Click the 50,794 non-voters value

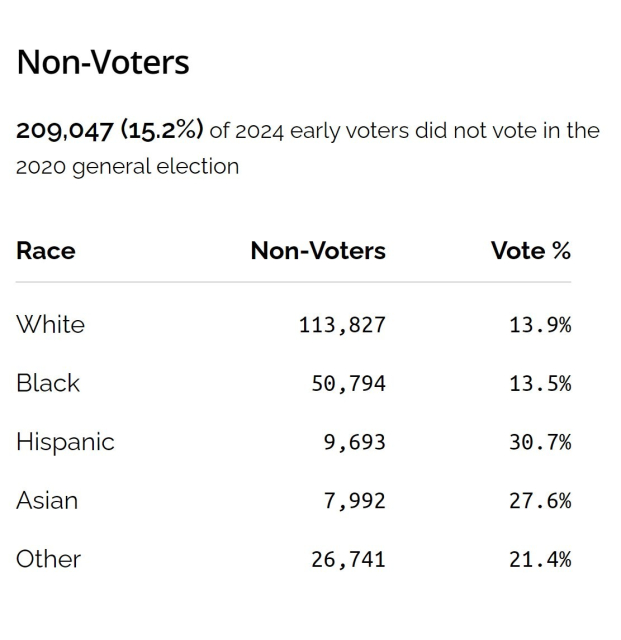pos(347,383)
